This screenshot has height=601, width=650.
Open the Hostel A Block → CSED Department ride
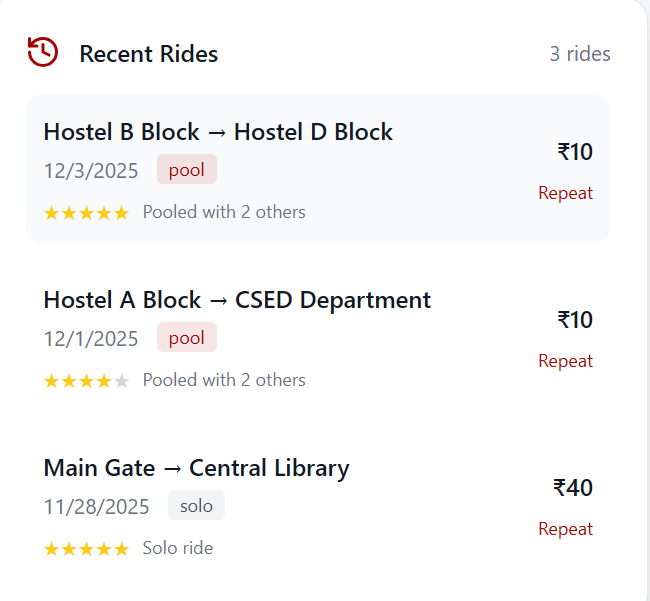coord(237,300)
